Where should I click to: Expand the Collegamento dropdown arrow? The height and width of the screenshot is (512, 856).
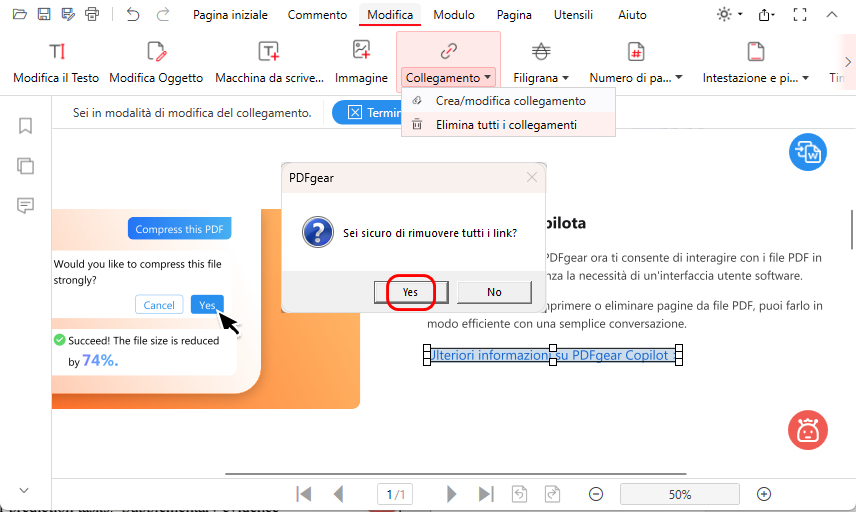pos(488,78)
